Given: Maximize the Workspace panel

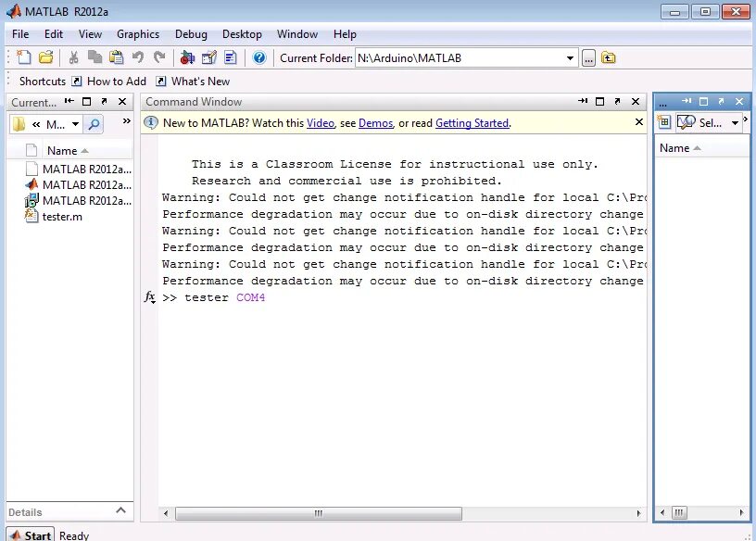Looking at the screenshot, I should tap(703, 101).
